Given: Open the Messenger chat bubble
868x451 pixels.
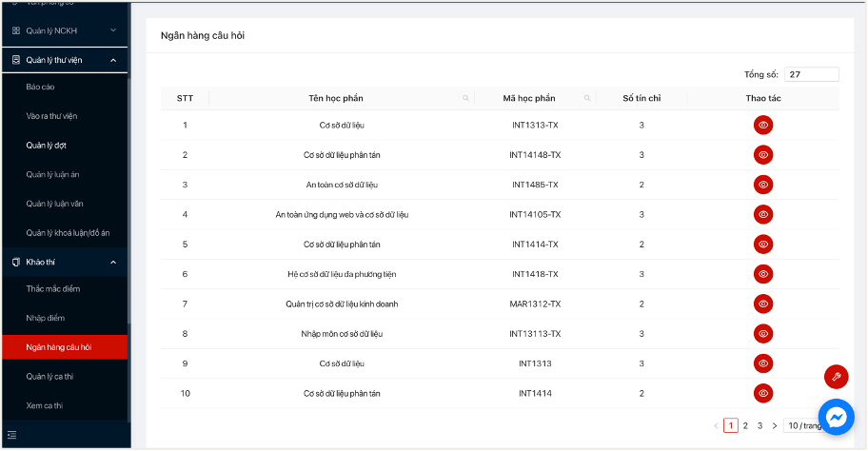Looking at the screenshot, I should point(836,417).
